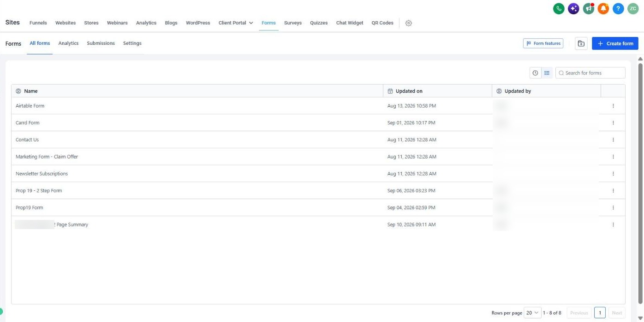The image size is (644, 322).
Task: Open the Newsletter Subscriptions form
Action: tap(42, 174)
